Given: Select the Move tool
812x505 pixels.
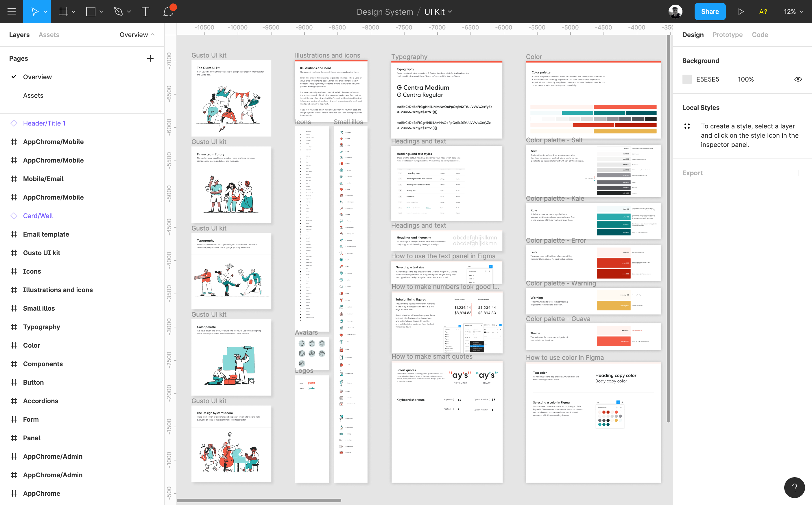Looking at the screenshot, I should click(35, 11).
